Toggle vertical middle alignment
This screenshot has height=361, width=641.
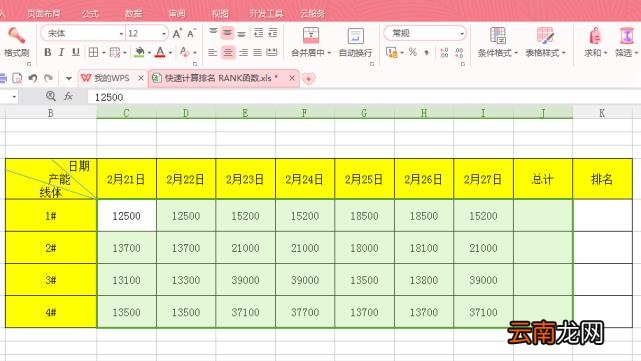pos(227,33)
